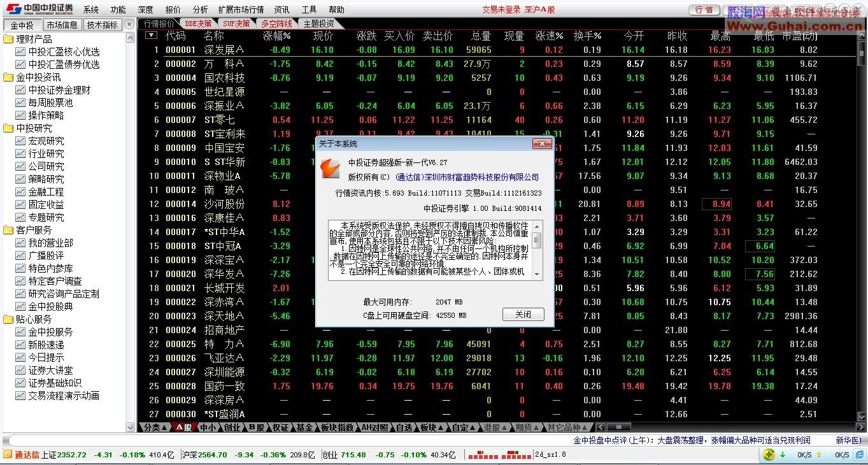Expand the 板块 bottom tab menu
The image size is (868, 465).
(x=431, y=427)
